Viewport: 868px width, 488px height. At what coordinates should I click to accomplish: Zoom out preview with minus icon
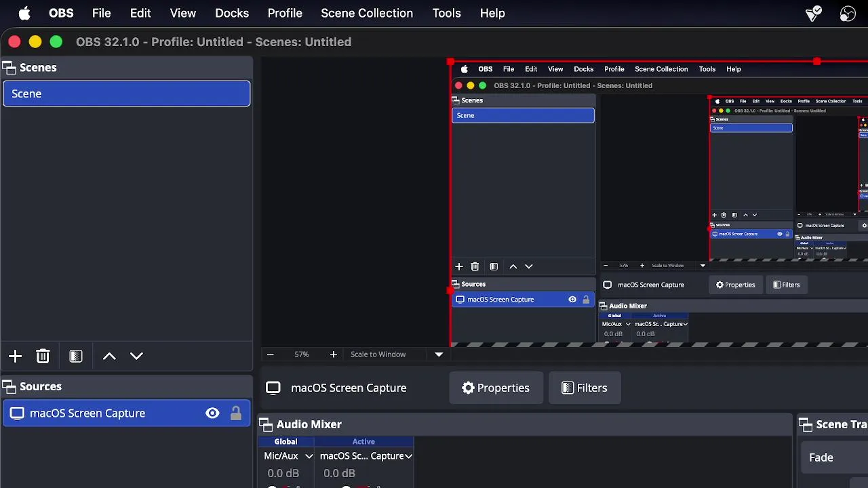pos(270,354)
